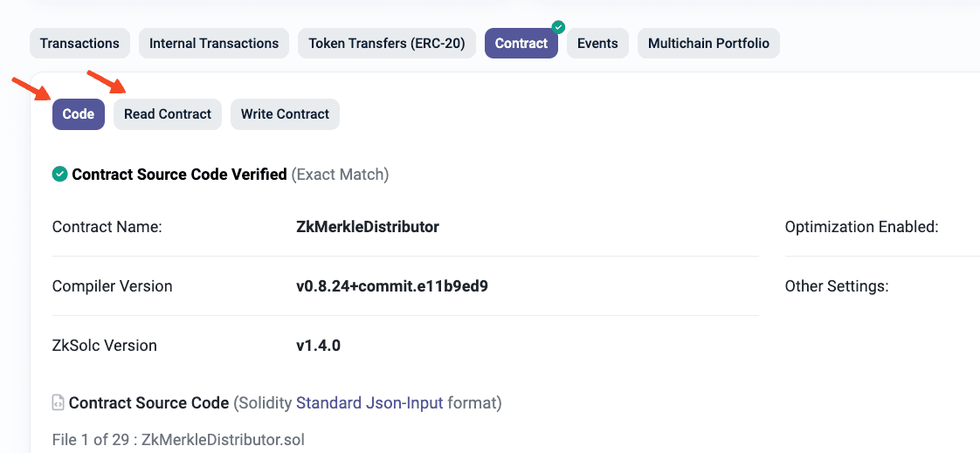Click the green check icon beside Contract Source Code Verified
Image resolution: width=980 pixels, height=453 pixels.
(x=59, y=175)
